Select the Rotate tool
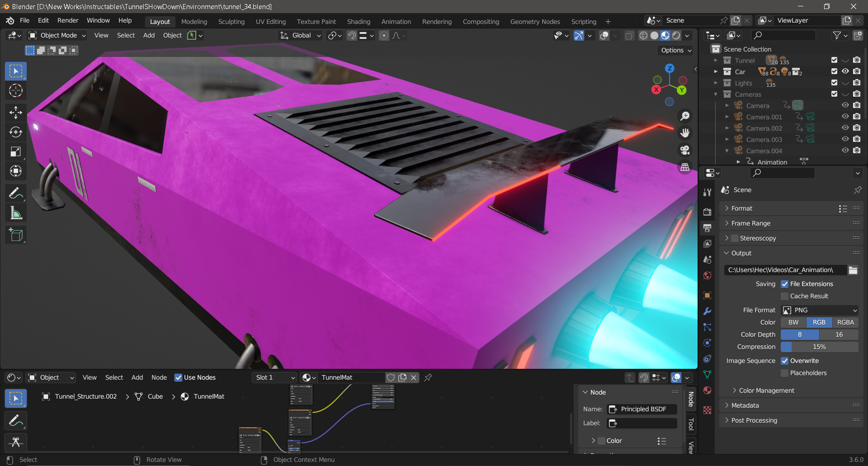The height and width of the screenshot is (466, 868). coord(16,132)
